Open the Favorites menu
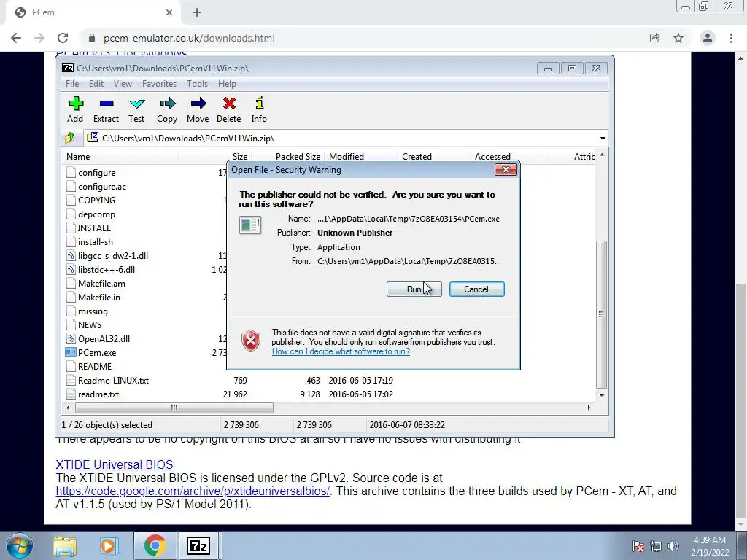 point(160,84)
